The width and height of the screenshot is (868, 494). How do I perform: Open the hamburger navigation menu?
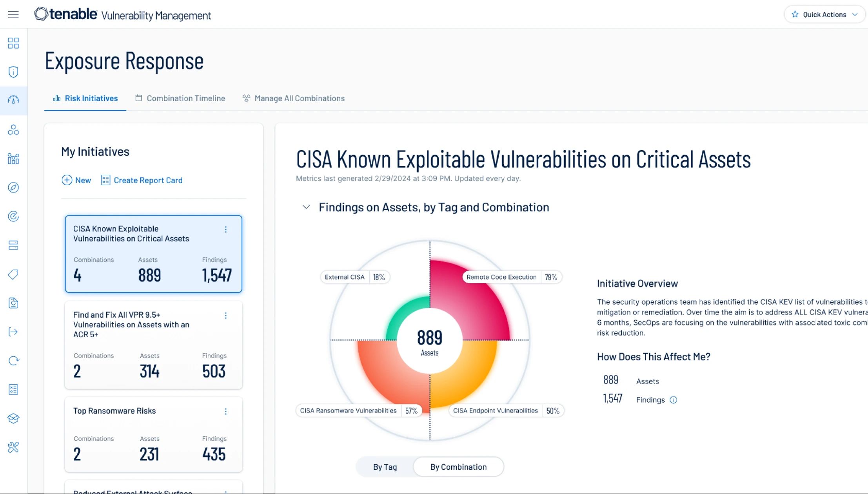[13, 15]
